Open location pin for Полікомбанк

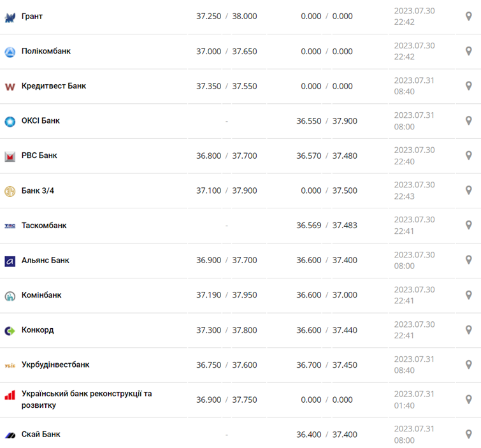(468, 51)
